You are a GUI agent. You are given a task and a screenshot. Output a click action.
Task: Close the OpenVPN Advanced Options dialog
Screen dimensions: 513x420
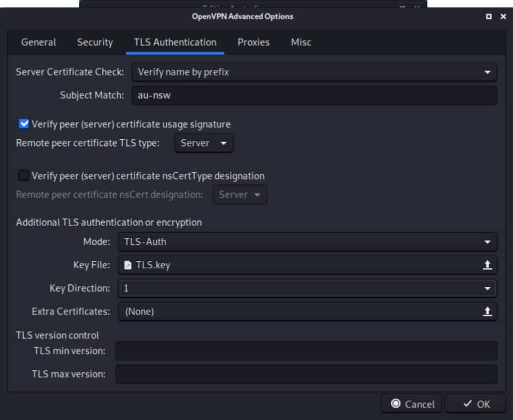point(503,17)
